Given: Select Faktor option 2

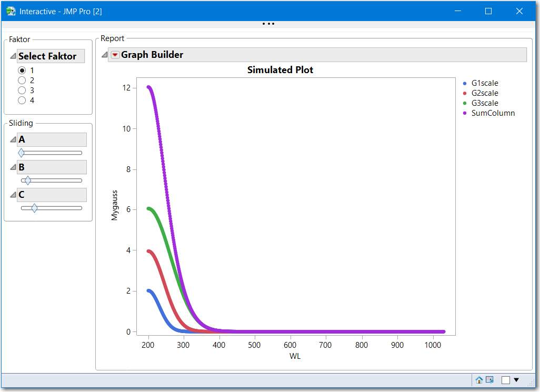Looking at the screenshot, I should [22, 80].
